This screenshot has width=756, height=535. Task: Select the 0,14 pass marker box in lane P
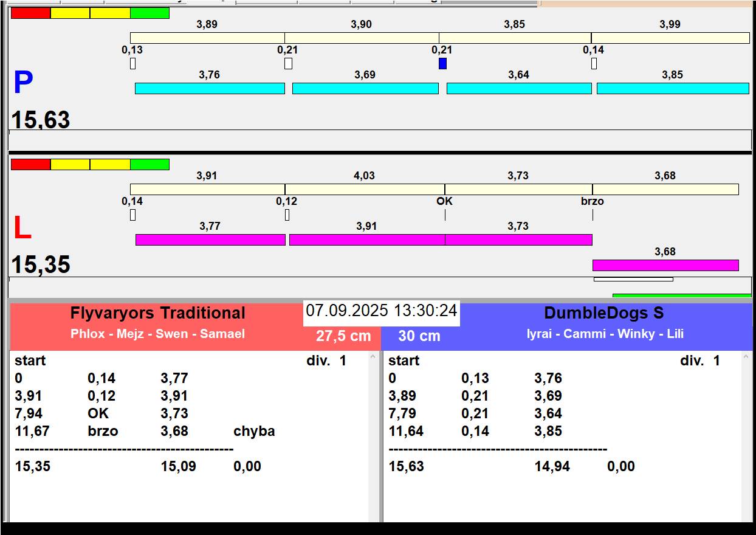594,63
